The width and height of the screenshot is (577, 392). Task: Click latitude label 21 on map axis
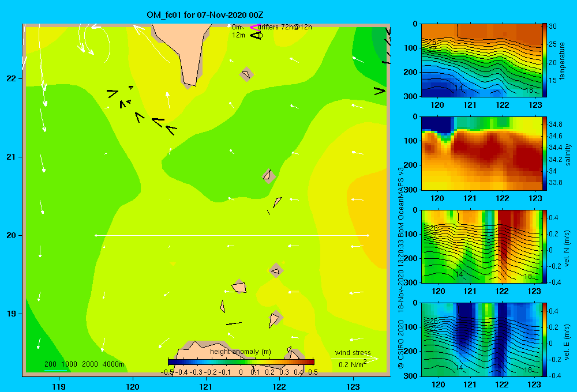(11, 157)
